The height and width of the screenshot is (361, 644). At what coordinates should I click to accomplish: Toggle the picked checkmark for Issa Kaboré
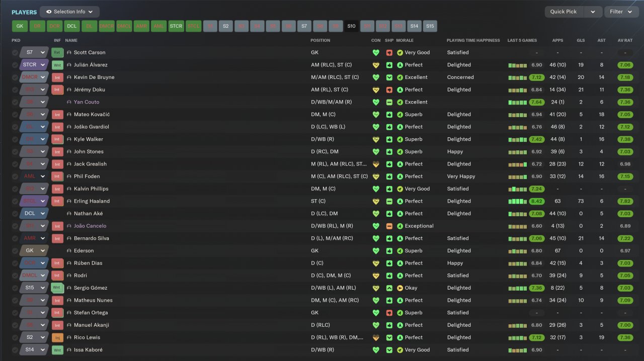pyautogui.click(x=15, y=350)
